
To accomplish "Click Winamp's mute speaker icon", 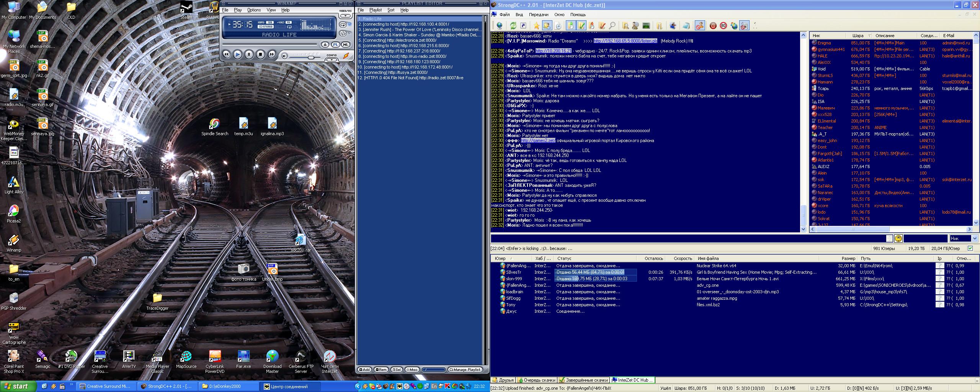I will [x=284, y=56].
